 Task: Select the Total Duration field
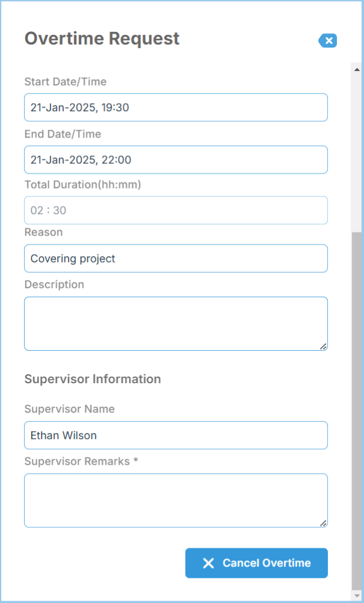[176, 210]
